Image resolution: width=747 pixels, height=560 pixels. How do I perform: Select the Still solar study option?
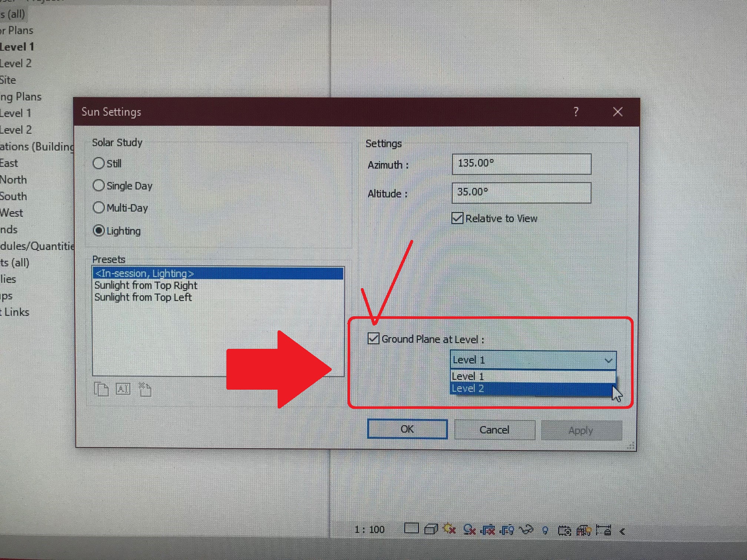click(x=99, y=163)
